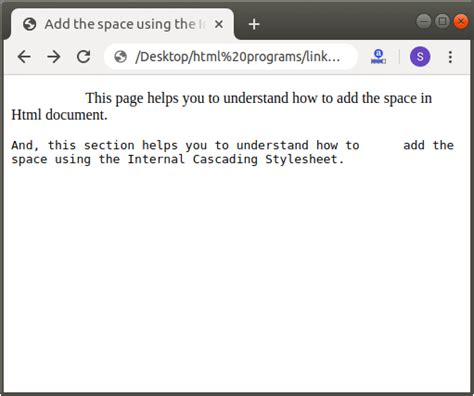Close the 'Add the space using' tab

[x=219, y=24]
